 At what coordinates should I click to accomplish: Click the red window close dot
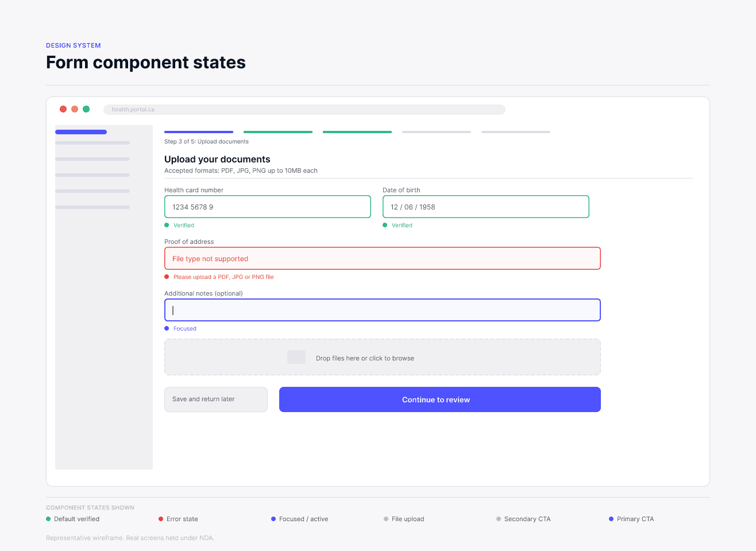(x=63, y=109)
